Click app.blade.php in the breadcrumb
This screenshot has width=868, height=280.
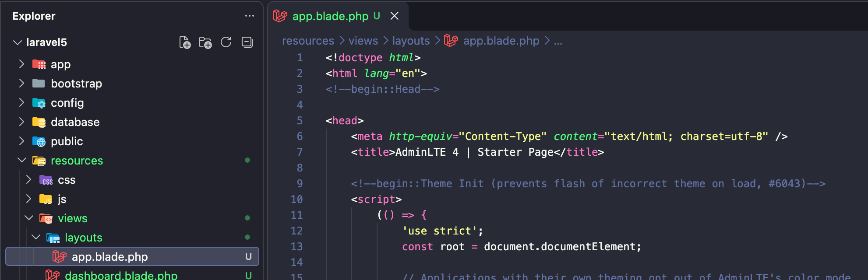point(501,41)
